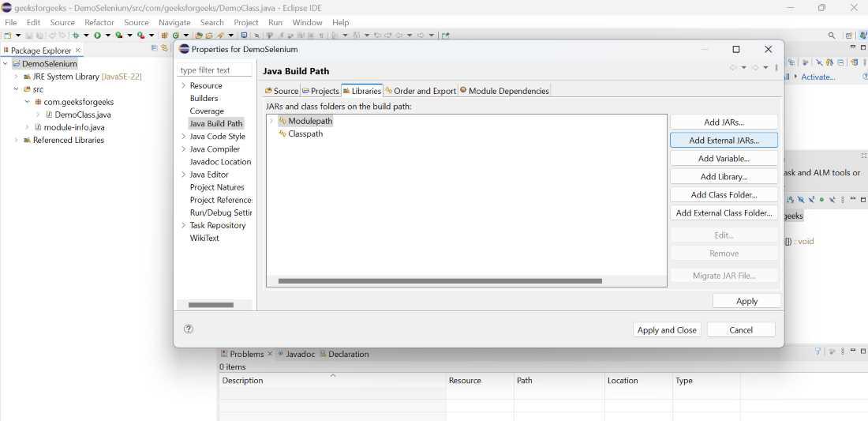
Task: Switch to the Order and Export tab
Action: pyautogui.click(x=420, y=90)
